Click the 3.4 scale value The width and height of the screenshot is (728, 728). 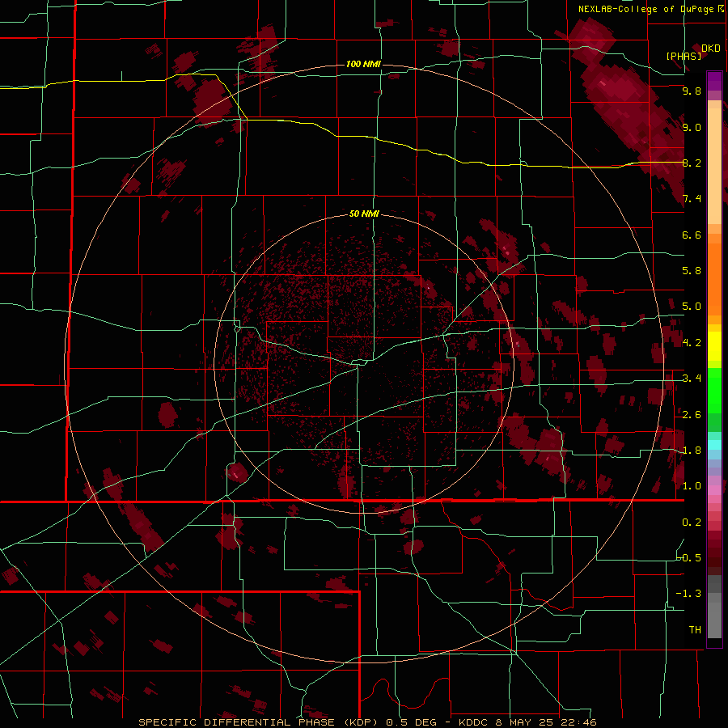(692, 378)
